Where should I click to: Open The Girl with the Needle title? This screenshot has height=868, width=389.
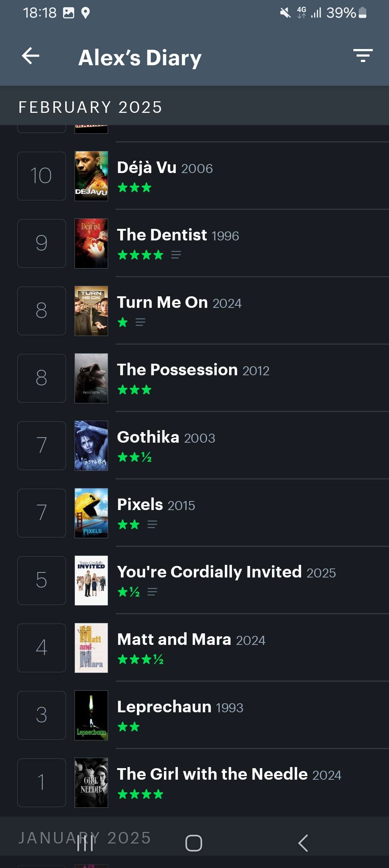pos(213,774)
